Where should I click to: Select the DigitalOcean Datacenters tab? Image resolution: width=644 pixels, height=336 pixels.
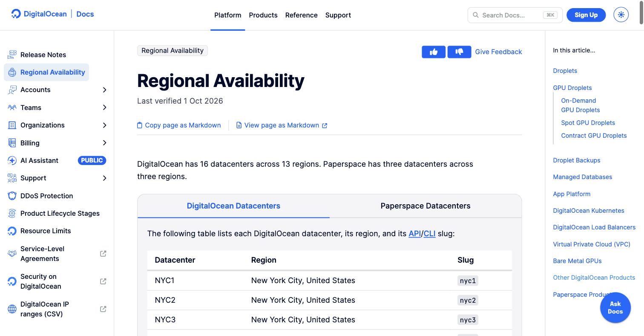pos(233,206)
